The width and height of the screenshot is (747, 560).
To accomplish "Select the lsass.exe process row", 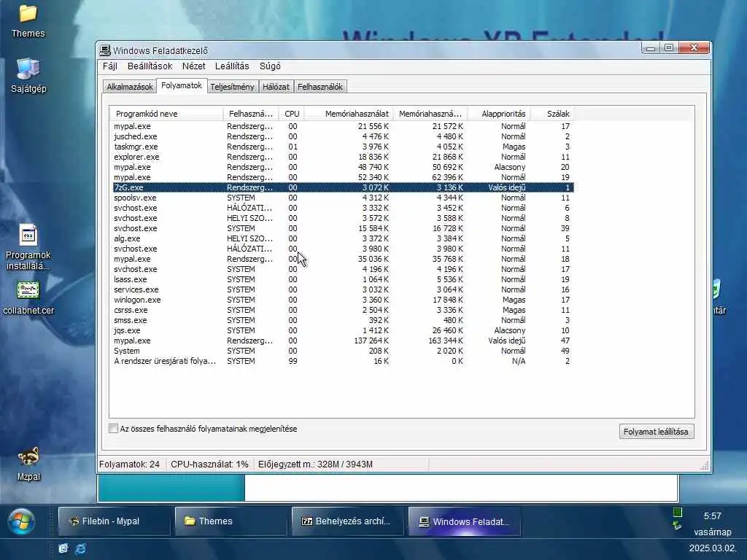I will tap(343, 279).
